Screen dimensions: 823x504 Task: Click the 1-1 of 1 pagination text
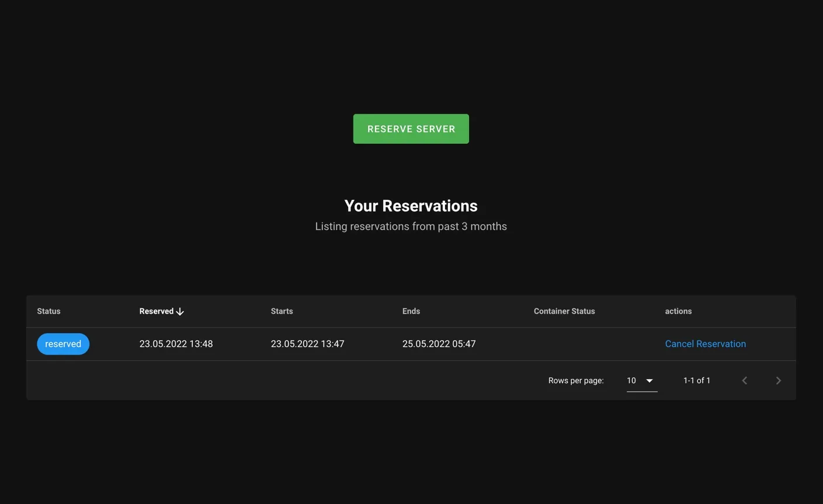pyautogui.click(x=697, y=381)
